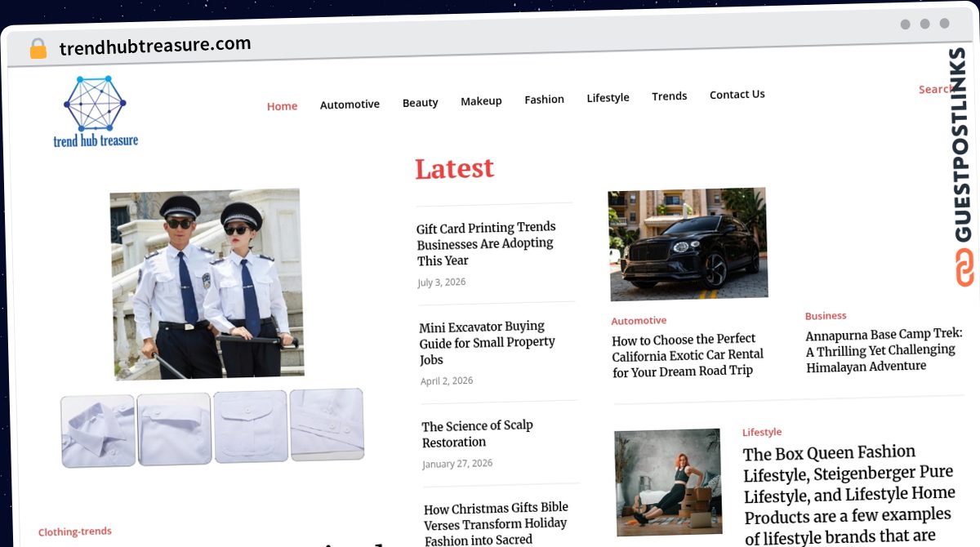
Task: Click the black exotic car image
Action: 688,244
